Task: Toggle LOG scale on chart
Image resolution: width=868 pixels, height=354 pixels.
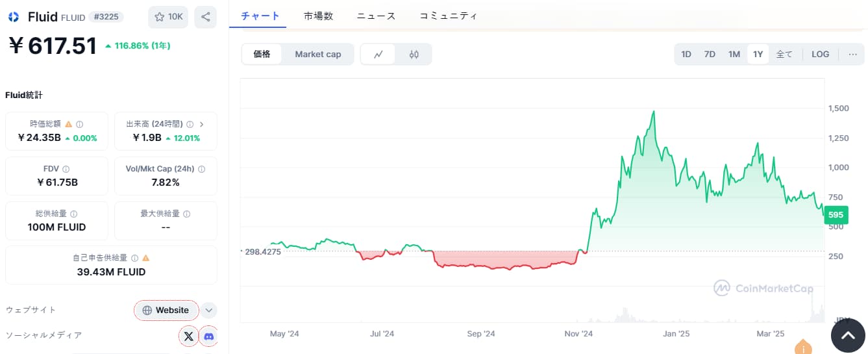Action: (x=820, y=55)
